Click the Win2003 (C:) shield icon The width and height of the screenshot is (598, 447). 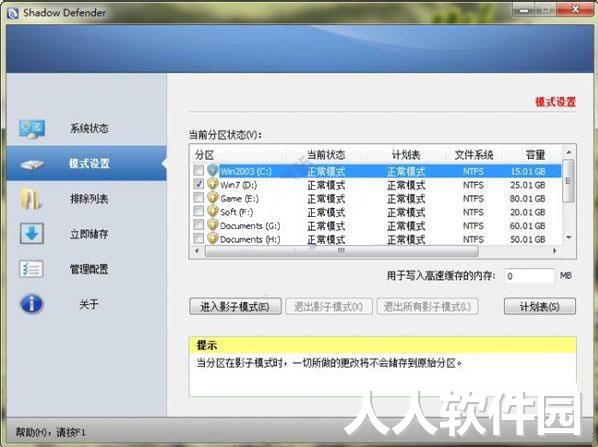tap(213, 170)
